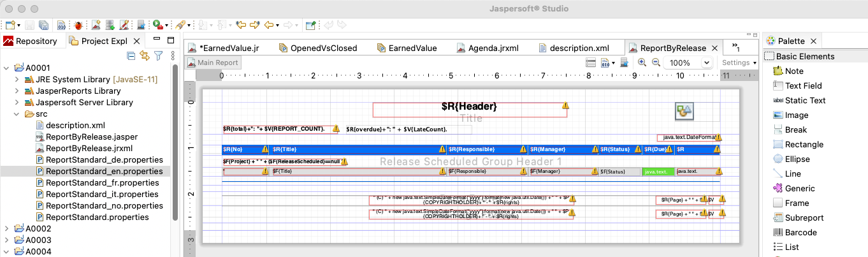Click the zoom out magnifier icon
Screen dimensions: 868x257
point(655,62)
